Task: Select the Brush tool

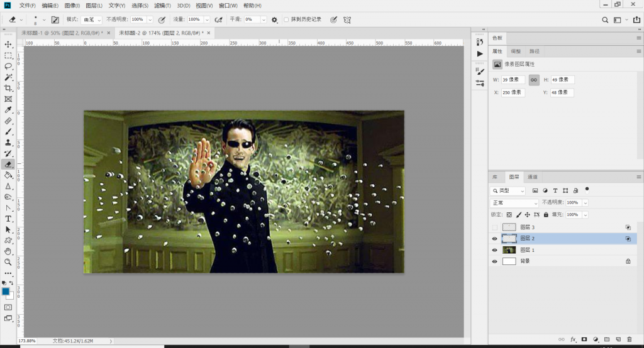Action: click(8, 132)
